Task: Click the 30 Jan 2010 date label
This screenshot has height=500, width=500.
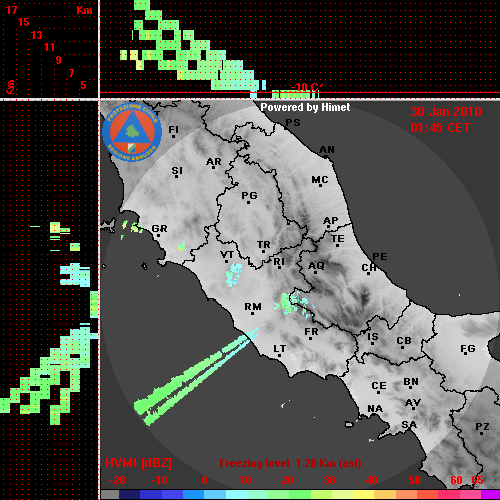Action: [x=446, y=112]
